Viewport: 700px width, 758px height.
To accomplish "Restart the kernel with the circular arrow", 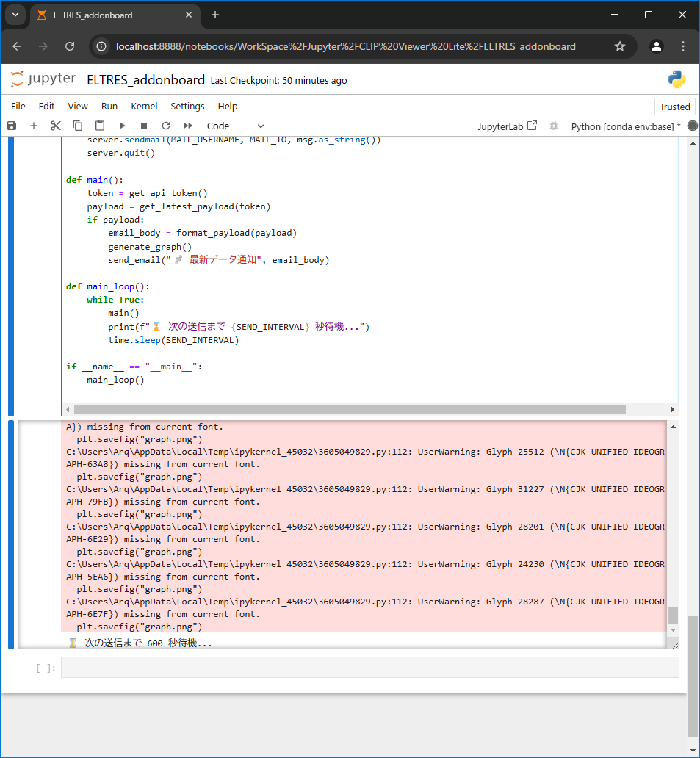I will pos(166,126).
